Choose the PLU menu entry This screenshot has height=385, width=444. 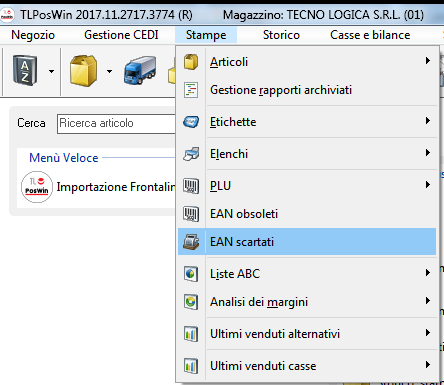click(x=307, y=186)
